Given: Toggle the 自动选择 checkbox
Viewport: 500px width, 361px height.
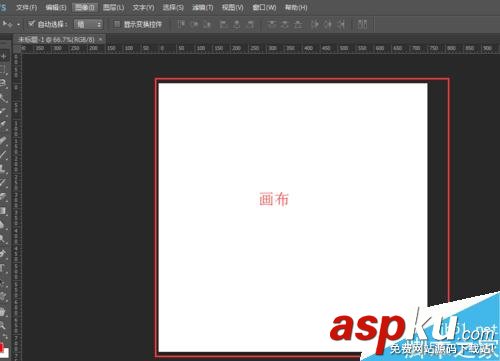Looking at the screenshot, I should (31, 24).
